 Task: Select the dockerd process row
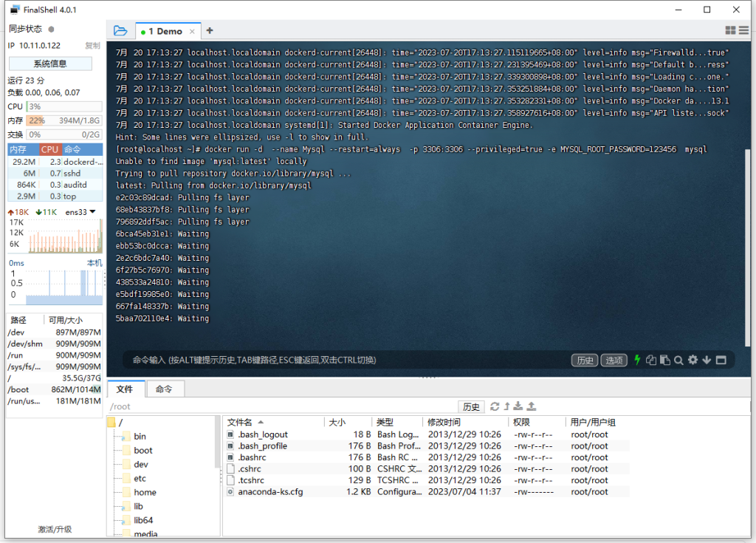[x=55, y=162]
